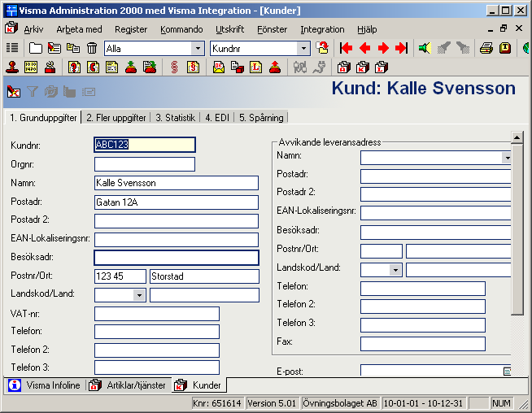Open the Integration menu
The height and width of the screenshot is (413, 532).
(322, 29)
